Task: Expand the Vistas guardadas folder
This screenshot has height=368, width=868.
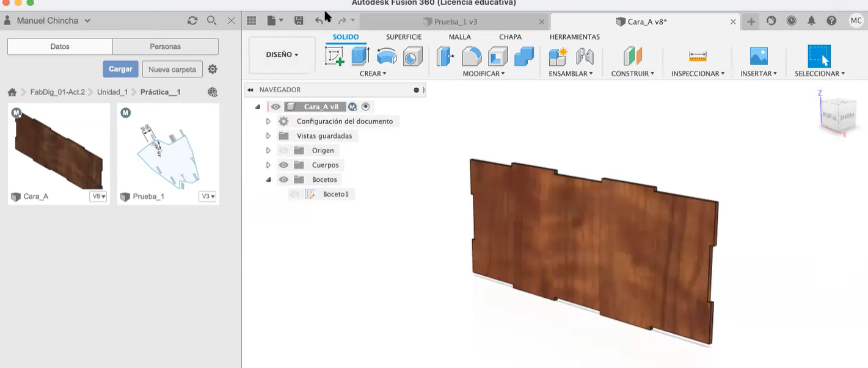Action: click(268, 135)
